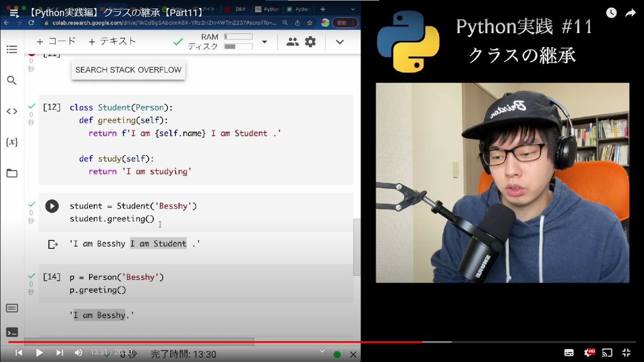The height and width of the screenshot is (362, 644).
Task: Open Colab code snippets icon
Action: coord(12,112)
